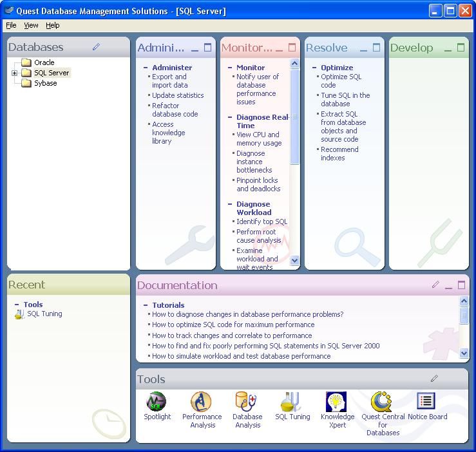Screen dimensions: 476x452
Task: Select the Oracle folder in Databases
Action: pyautogui.click(x=44, y=62)
